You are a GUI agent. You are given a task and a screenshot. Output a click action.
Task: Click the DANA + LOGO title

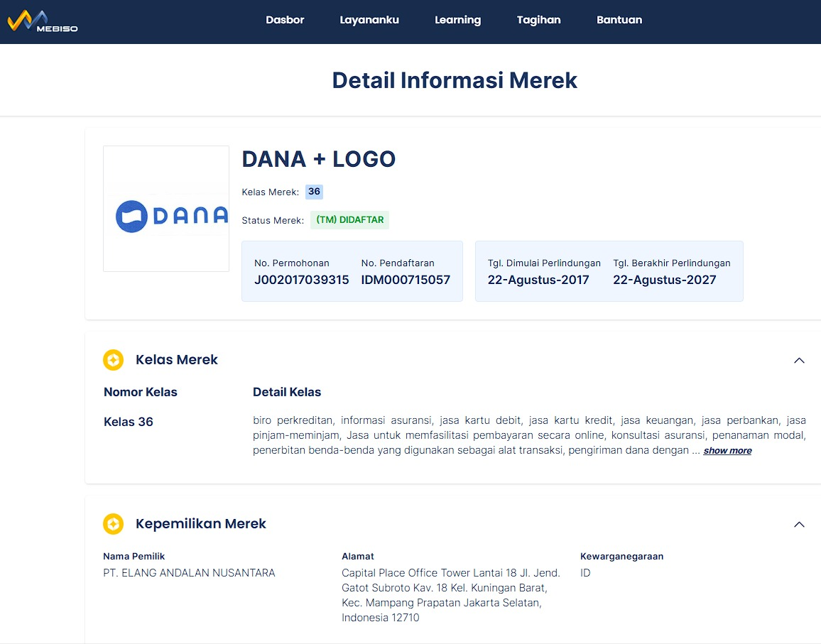point(318,159)
